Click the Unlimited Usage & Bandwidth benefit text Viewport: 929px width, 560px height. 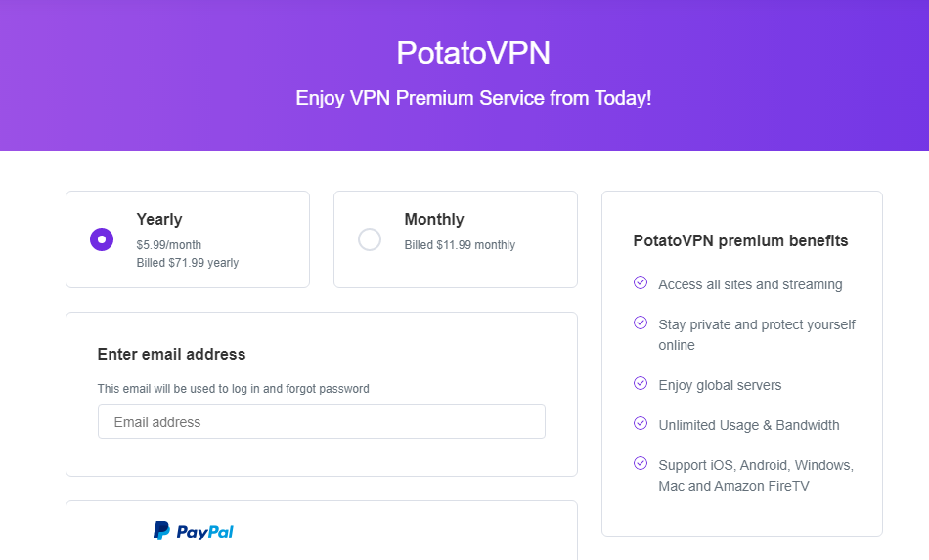749,426
